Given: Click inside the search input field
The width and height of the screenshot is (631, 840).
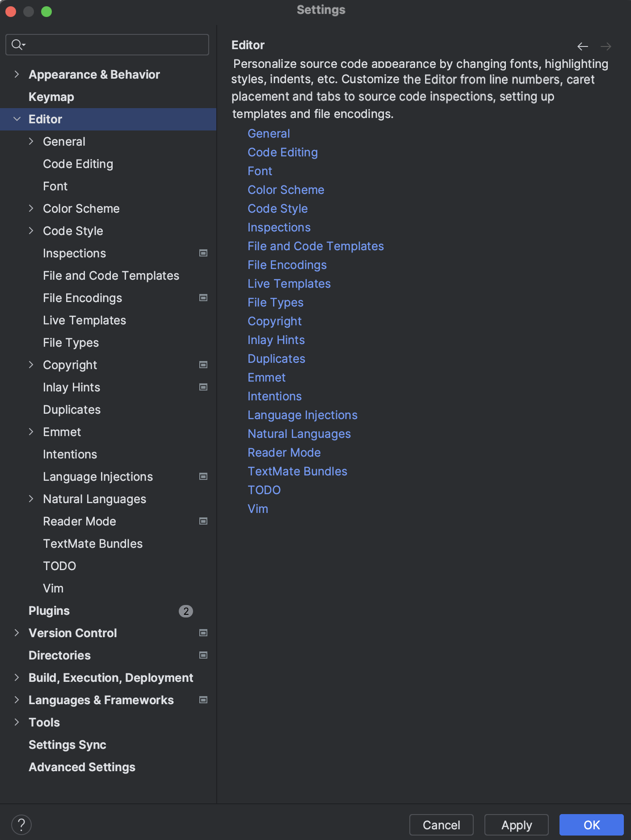Looking at the screenshot, I should pyautogui.click(x=107, y=45).
